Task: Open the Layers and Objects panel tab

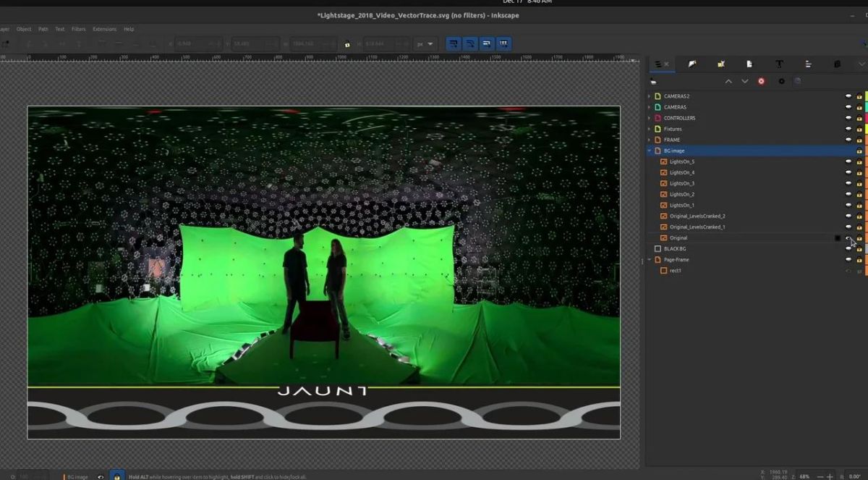Action: tap(658, 64)
